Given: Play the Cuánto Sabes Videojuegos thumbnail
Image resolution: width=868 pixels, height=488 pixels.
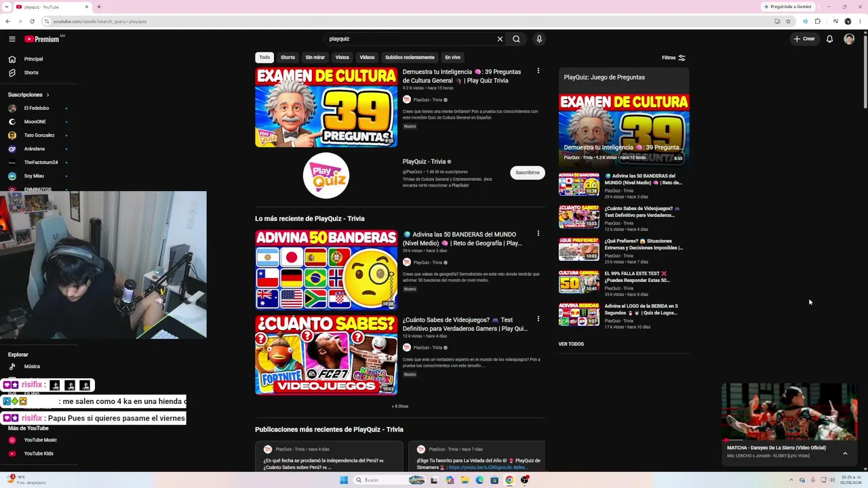Looking at the screenshot, I should (326, 355).
